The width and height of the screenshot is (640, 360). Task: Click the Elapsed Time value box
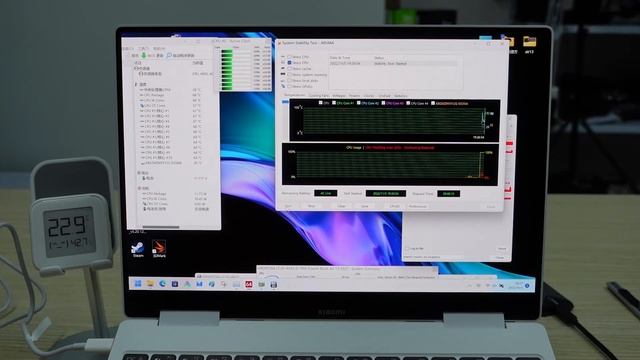pos(448,193)
